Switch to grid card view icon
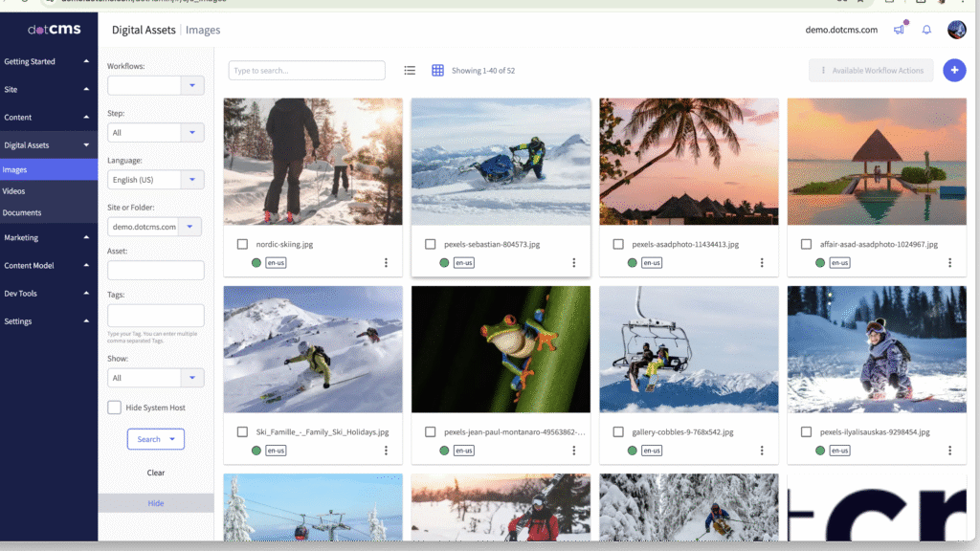Screen dimensions: 980x551 (x=437, y=71)
